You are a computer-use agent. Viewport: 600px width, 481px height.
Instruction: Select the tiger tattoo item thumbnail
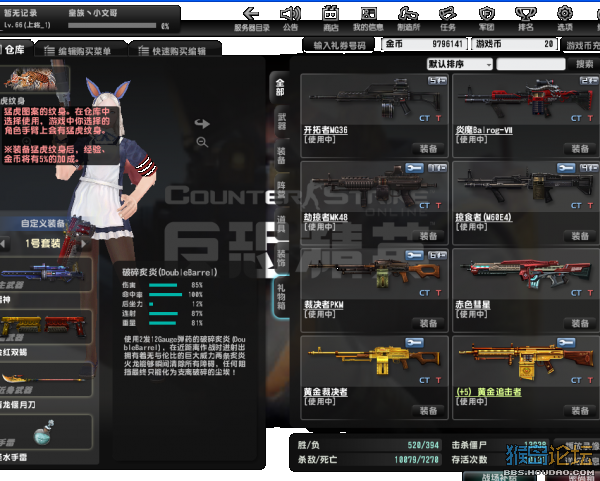click(x=34, y=79)
